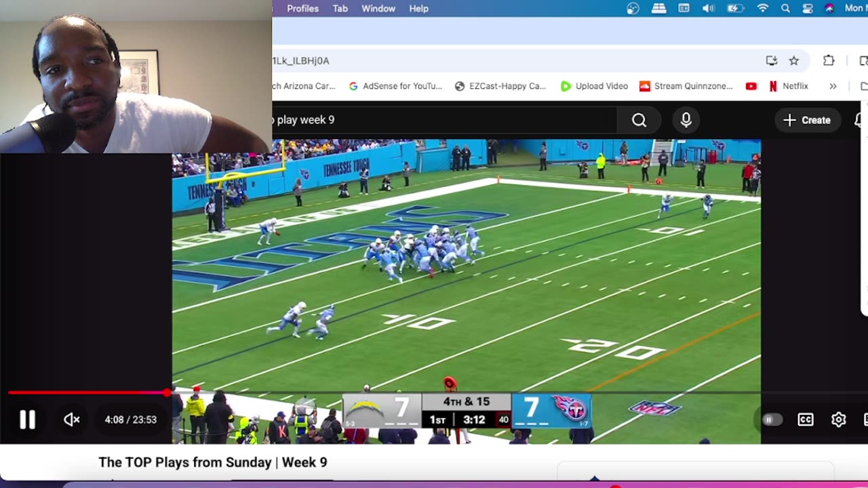Image resolution: width=868 pixels, height=488 pixels.
Task: Open the Chrome Extensions puzzle icon
Action: (x=829, y=60)
